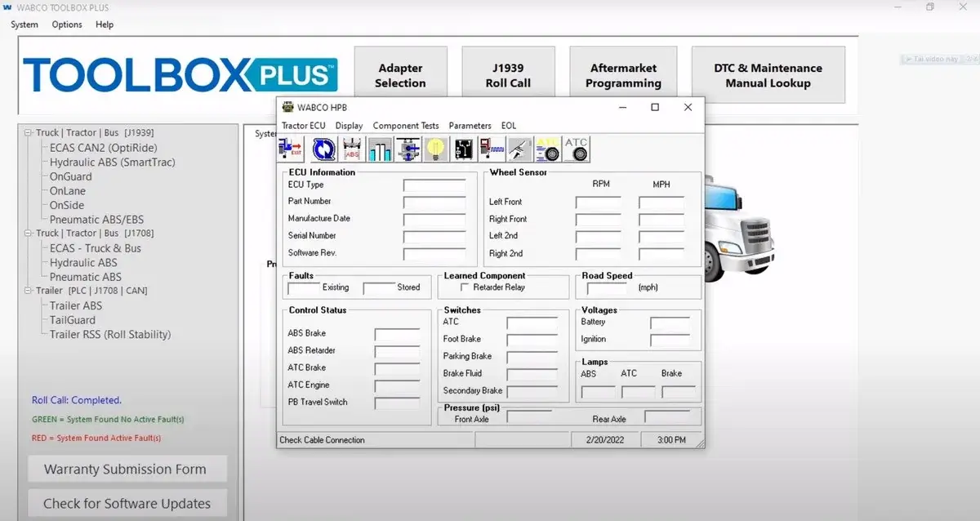This screenshot has height=521, width=980.
Task: Open the ABS truck toolbar icon
Action: point(353,149)
